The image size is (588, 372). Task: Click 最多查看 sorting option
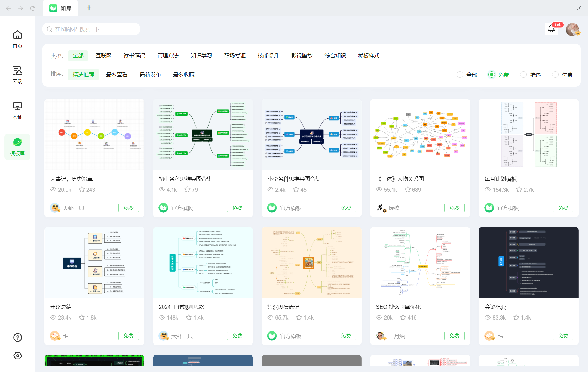(116, 74)
